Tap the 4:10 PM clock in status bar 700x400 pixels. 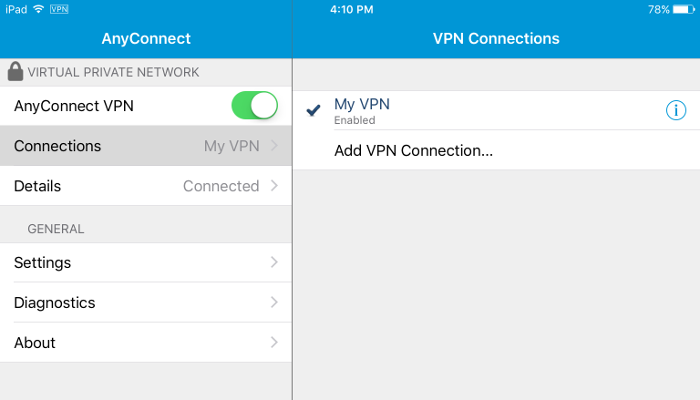(351, 9)
